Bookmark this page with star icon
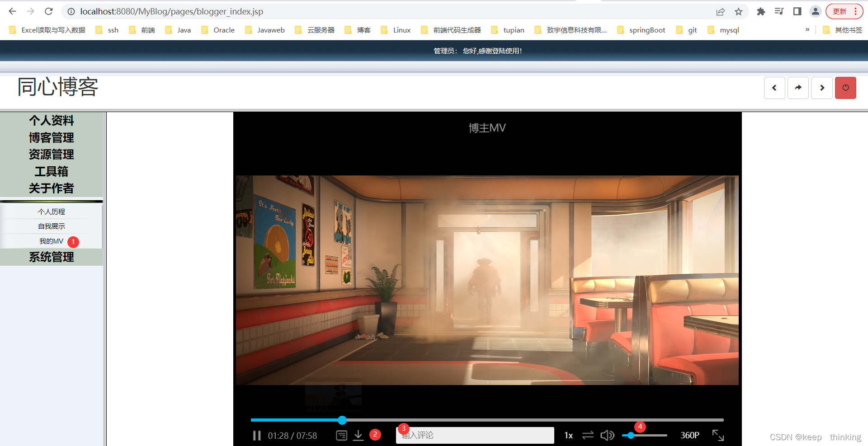The height and width of the screenshot is (446, 868). coord(739,11)
